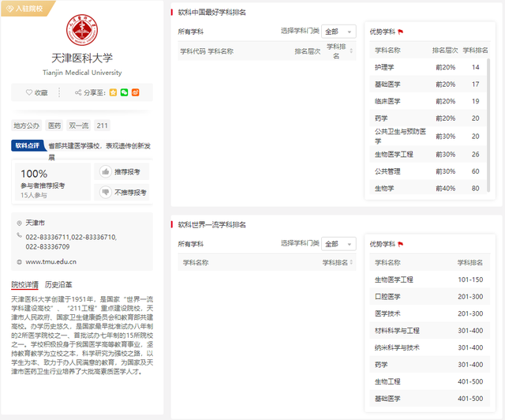Open the www.tmu.edu.cn website link
The height and width of the screenshot is (420, 505).
(50, 262)
